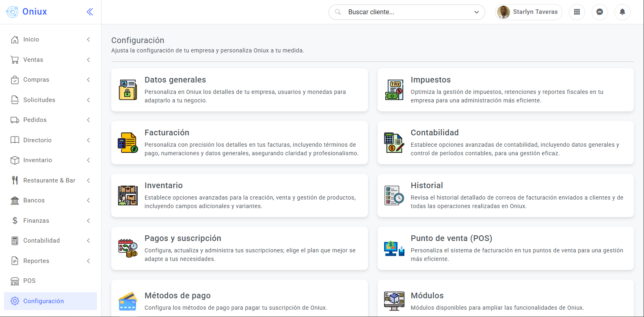Open Solicitudes in the sidebar
Image resolution: width=644 pixels, height=317 pixels.
click(50, 100)
